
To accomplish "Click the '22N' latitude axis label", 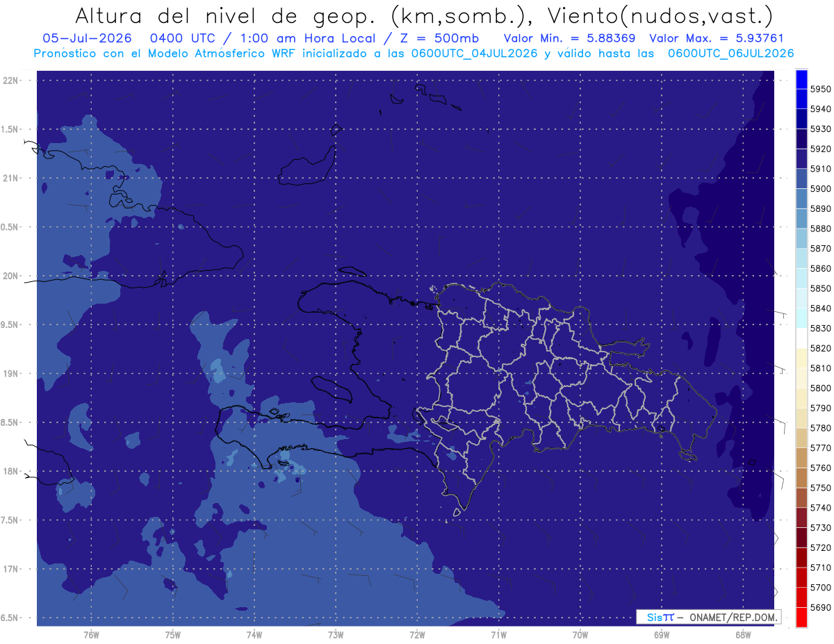I will point(10,80).
